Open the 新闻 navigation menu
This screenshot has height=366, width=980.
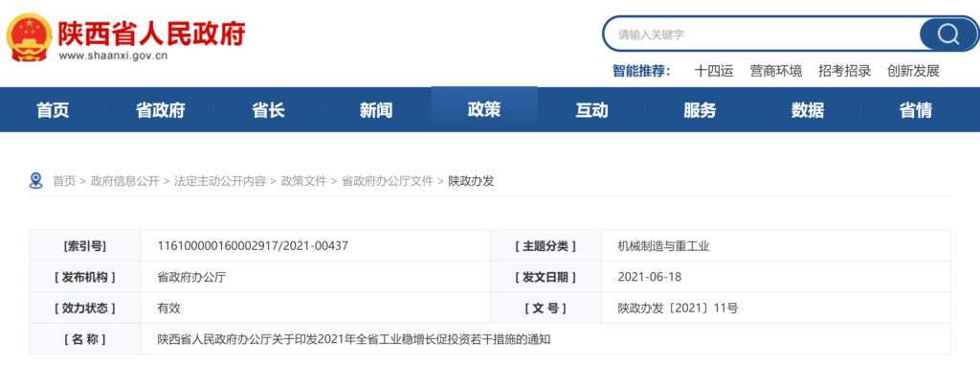tap(376, 111)
